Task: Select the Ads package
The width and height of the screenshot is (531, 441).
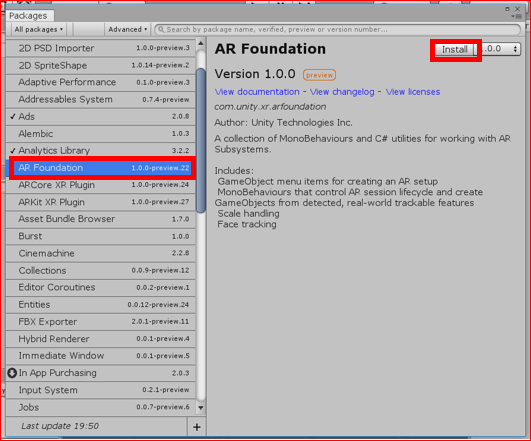Action: click(x=101, y=117)
